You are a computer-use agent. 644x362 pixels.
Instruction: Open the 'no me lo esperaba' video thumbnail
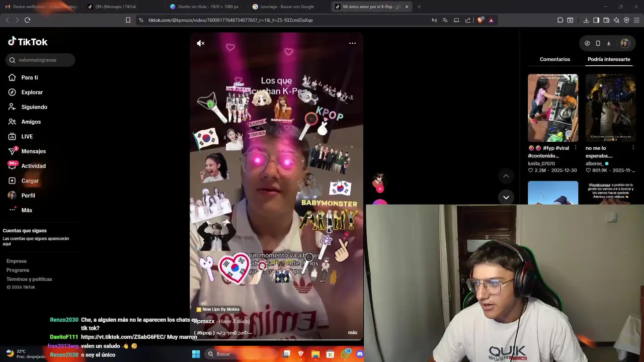point(610,108)
